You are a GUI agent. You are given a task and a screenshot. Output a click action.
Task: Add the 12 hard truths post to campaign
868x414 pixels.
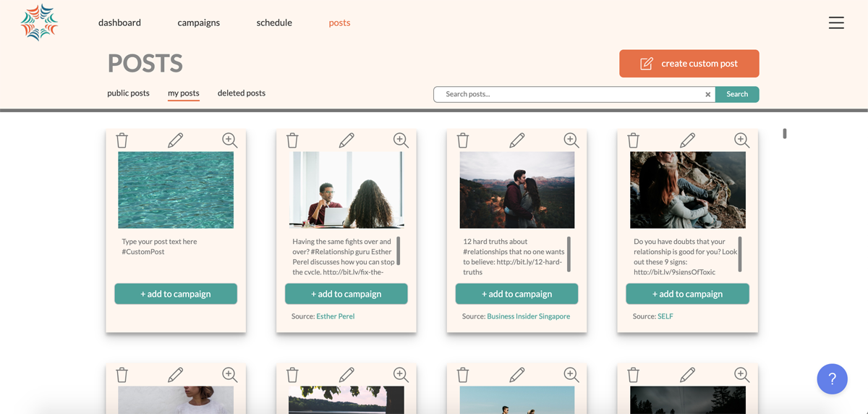coord(516,294)
